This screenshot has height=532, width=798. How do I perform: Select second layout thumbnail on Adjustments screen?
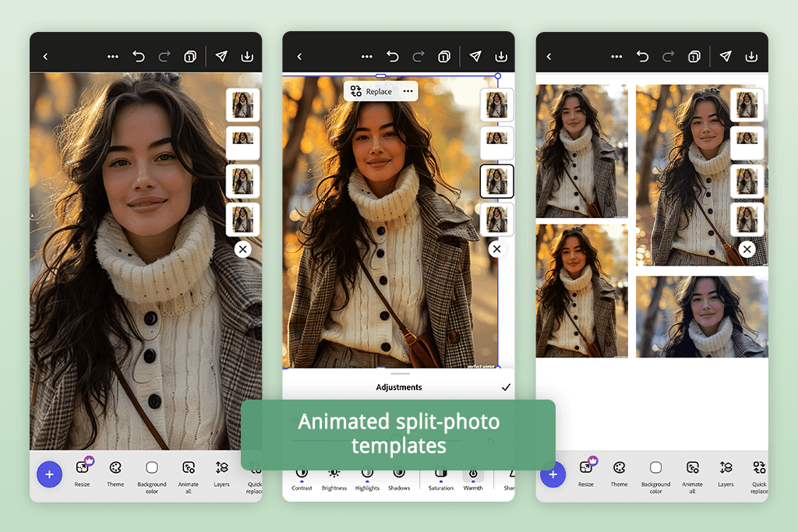tap(496, 143)
